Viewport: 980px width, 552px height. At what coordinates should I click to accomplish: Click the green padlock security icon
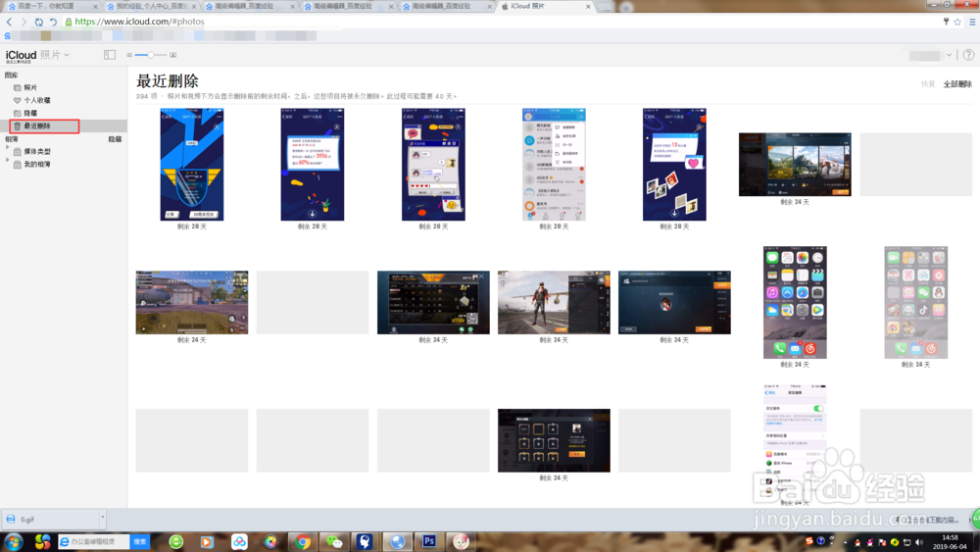click(69, 22)
